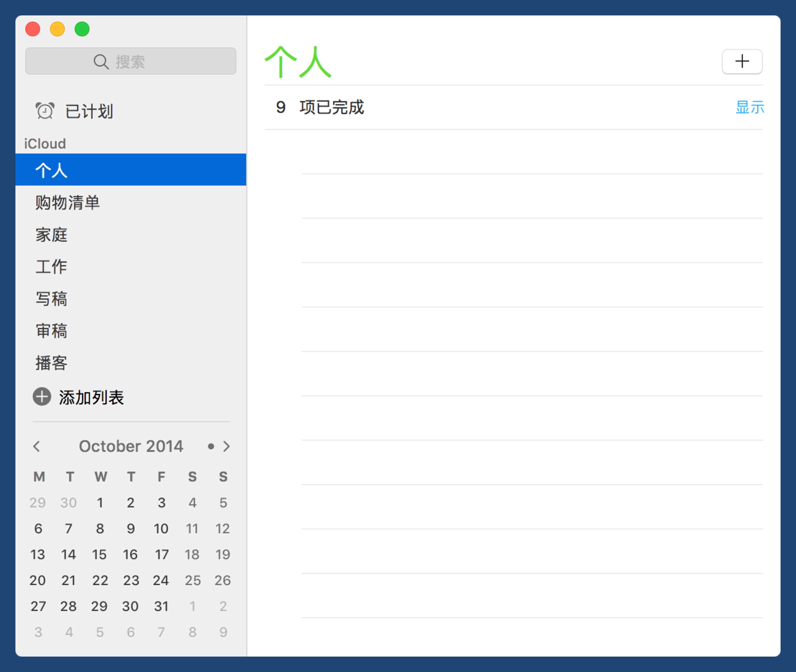Viewport: 796px width, 672px height.
Task: Open the 家庭 list
Action: click(x=52, y=234)
